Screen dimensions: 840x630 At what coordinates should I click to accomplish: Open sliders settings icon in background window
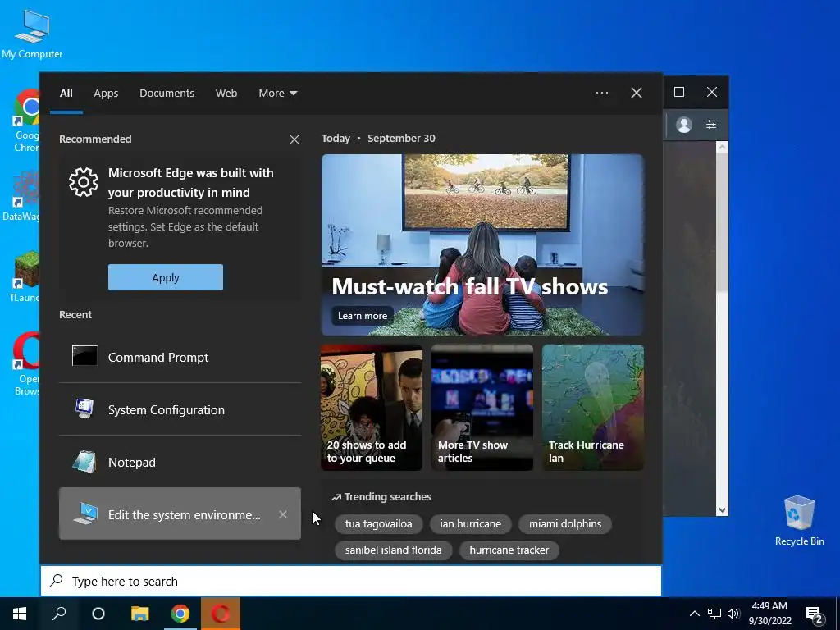click(x=711, y=125)
